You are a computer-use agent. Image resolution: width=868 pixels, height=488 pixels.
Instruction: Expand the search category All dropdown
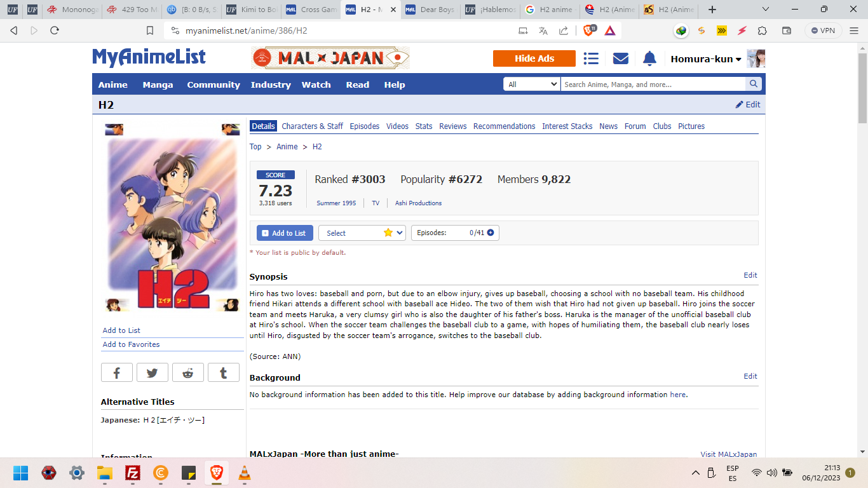point(532,84)
